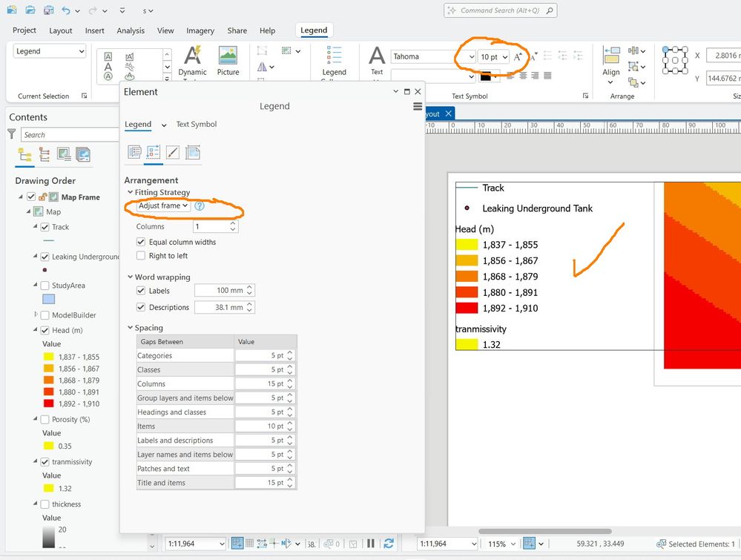Click the Dynamic Text tool
This screenshot has height=560, width=741.
coord(192,61)
